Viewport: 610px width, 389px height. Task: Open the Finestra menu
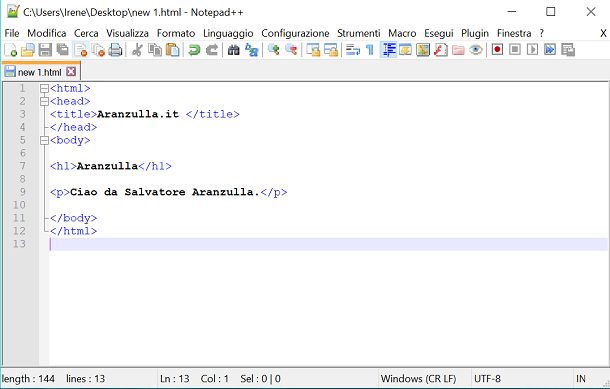tap(514, 33)
